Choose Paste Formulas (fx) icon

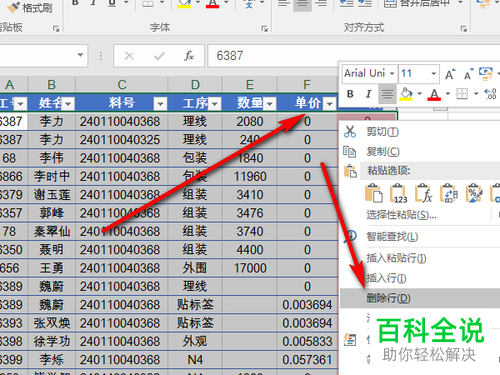[x=424, y=193]
